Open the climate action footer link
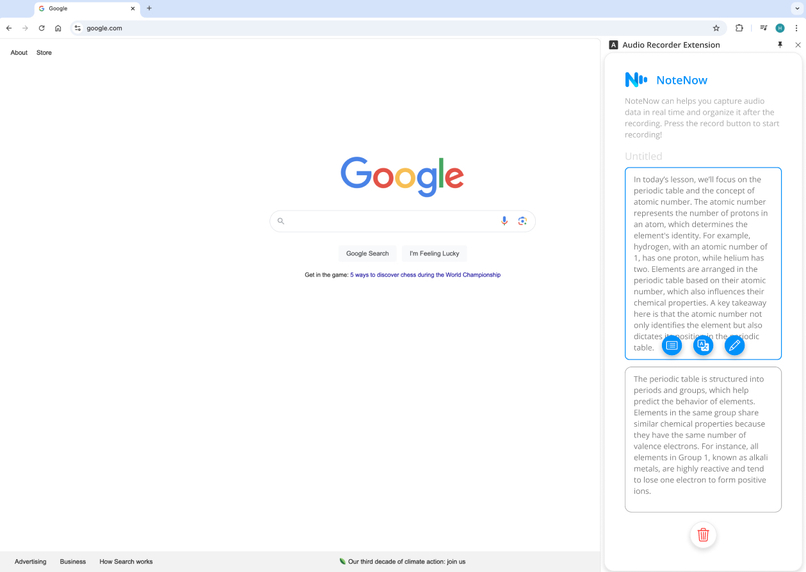The image size is (806, 572). [x=402, y=562]
